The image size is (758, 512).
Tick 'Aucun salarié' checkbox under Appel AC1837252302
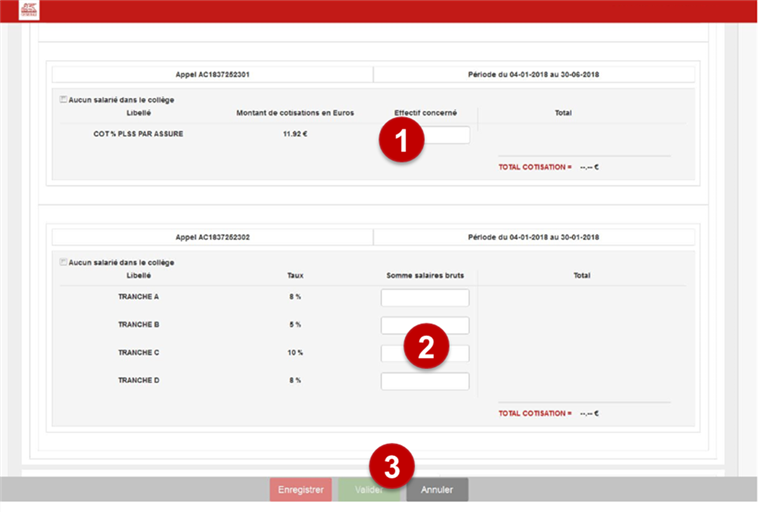pyautogui.click(x=64, y=262)
